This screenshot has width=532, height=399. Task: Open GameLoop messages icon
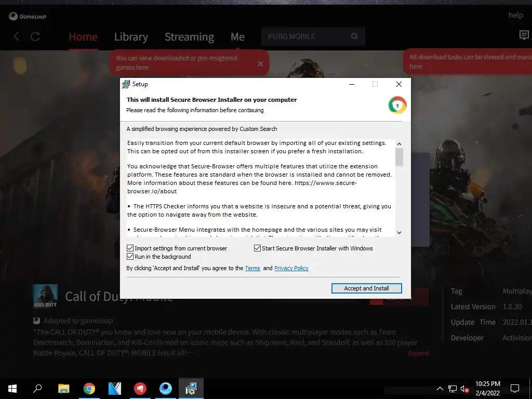(x=524, y=35)
